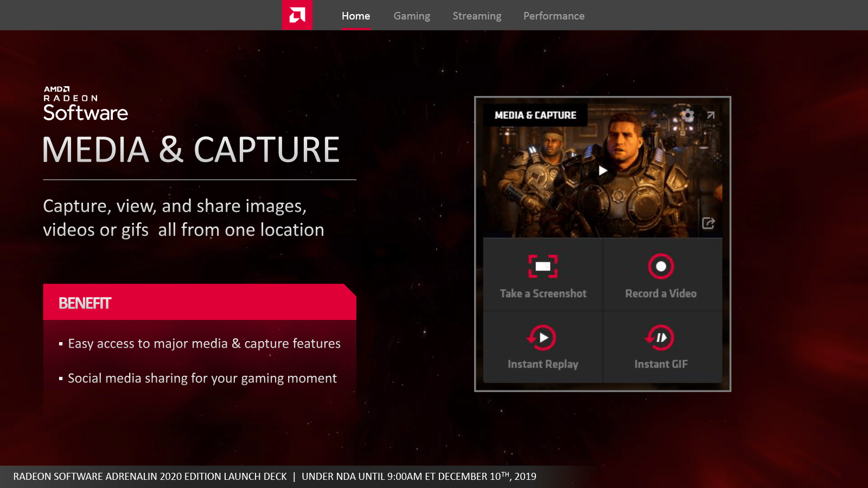
Task: Switch to the Gaming tab
Action: click(412, 16)
